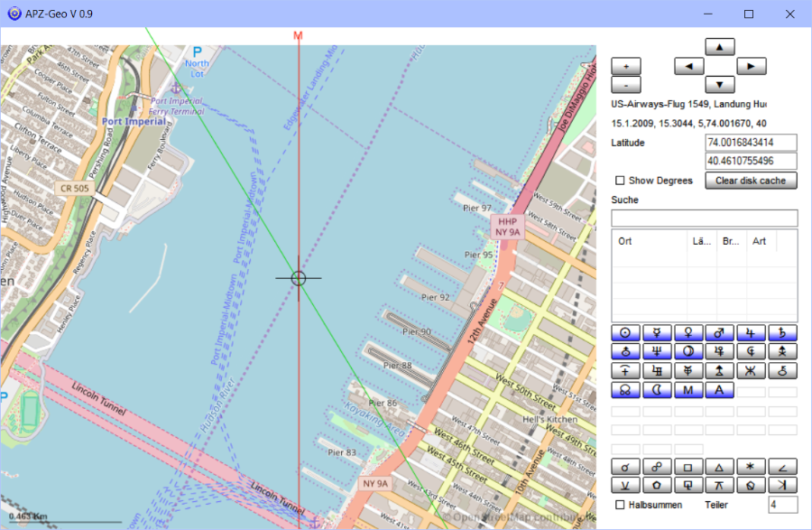
Task: Click the HHP NY 9A road shield
Action: [507, 227]
